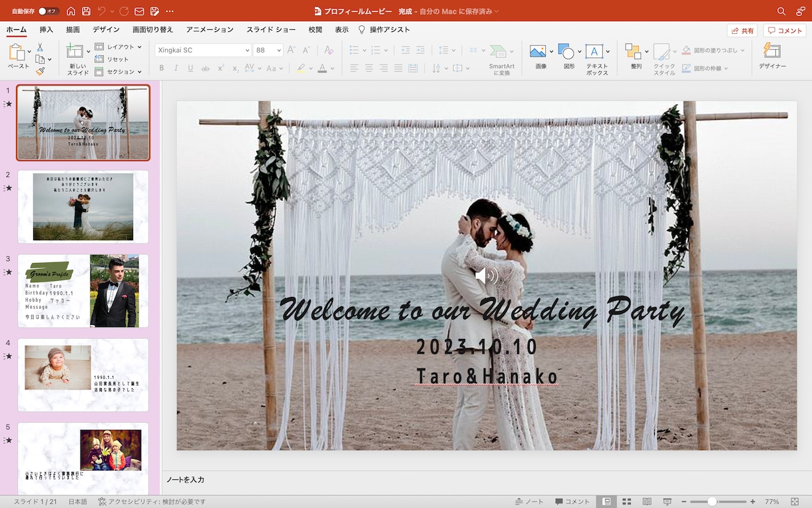Select the format painter brush icon
812x508 pixels.
click(x=40, y=71)
